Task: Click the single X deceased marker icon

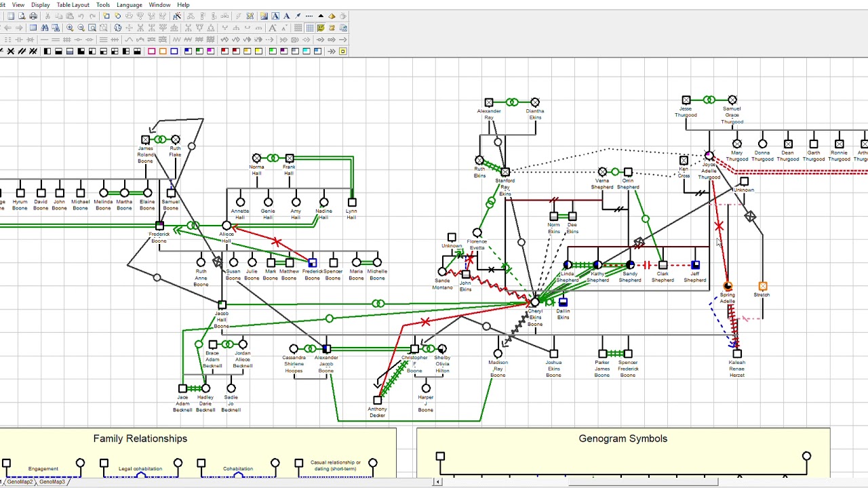Action: point(10,51)
